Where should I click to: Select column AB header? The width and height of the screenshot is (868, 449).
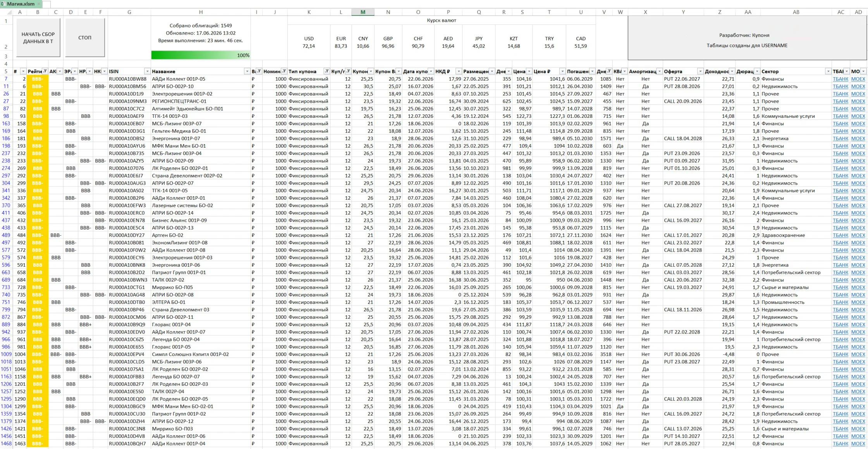(x=796, y=12)
